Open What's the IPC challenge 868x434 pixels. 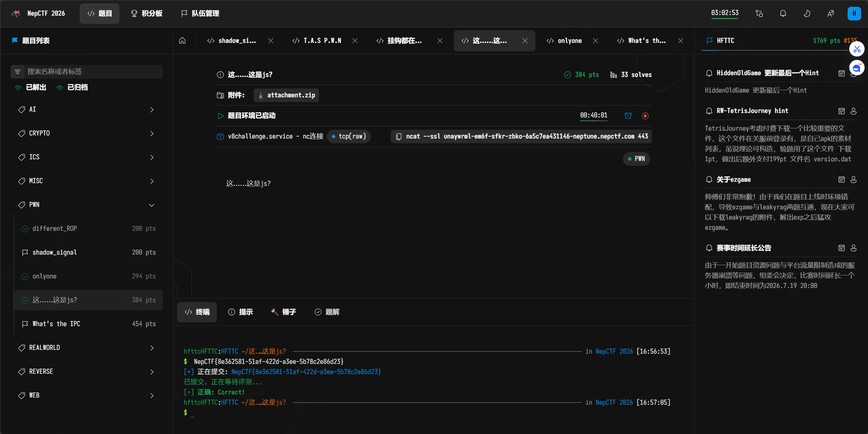coord(89,324)
